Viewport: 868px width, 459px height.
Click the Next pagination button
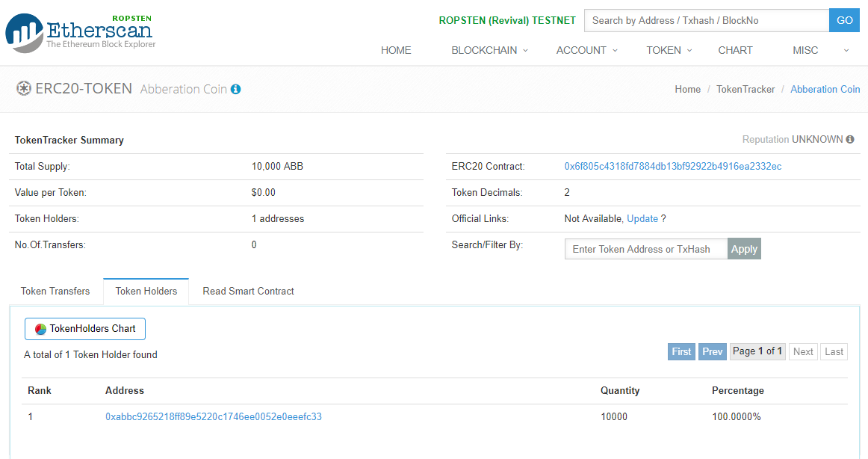[803, 351]
